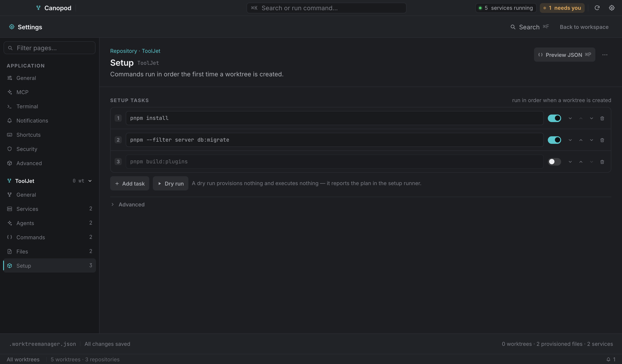
Task: Expand options for db:migrate task
Action: tap(570, 140)
